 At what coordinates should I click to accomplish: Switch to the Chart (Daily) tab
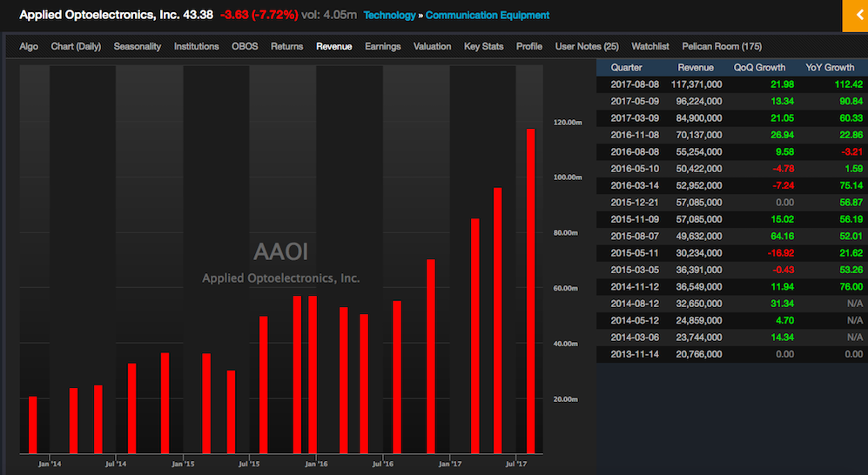[x=76, y=46]
